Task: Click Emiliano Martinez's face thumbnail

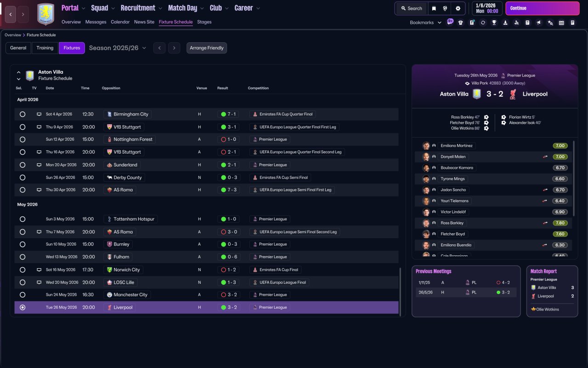Action: click(426, 146)
